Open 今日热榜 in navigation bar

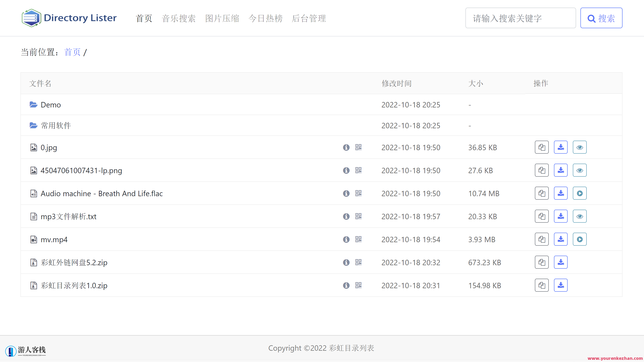click(x=265, y=18)
